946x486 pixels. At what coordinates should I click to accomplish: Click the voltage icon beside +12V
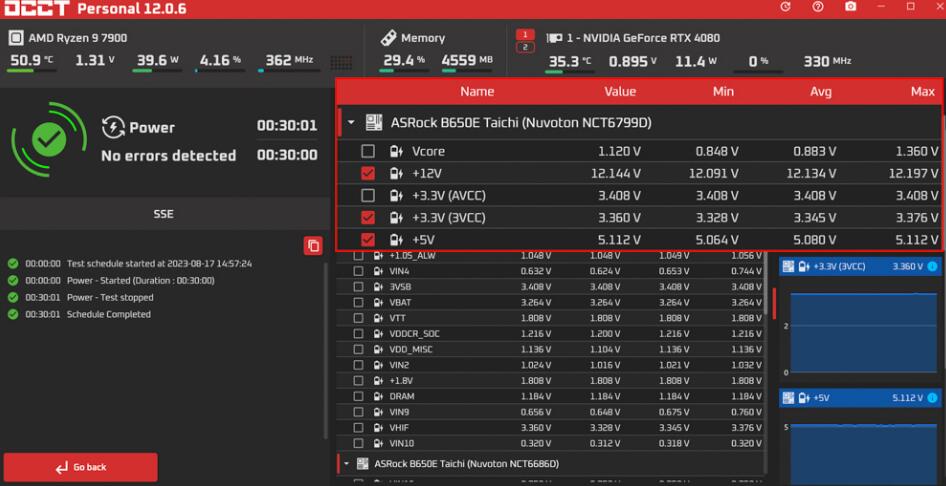(x=396, y=174)
